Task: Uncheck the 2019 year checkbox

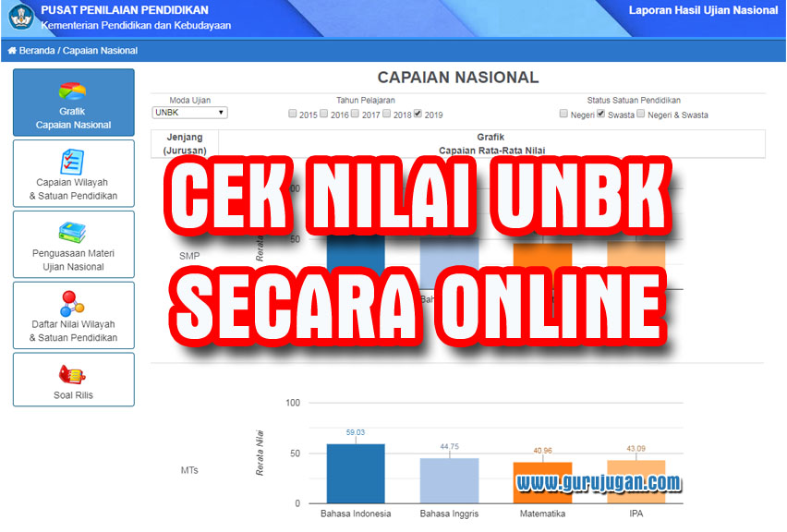Action: (418, 114)
